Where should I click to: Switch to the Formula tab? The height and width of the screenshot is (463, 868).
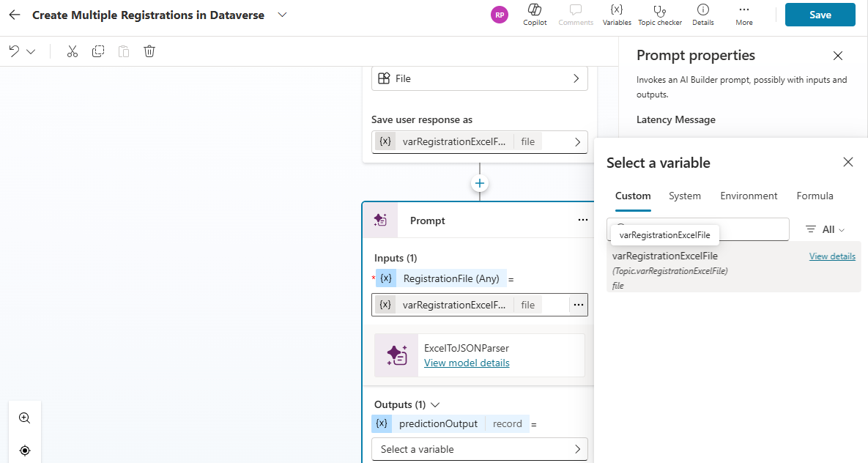pyautogui.click(x=815, y=196)
